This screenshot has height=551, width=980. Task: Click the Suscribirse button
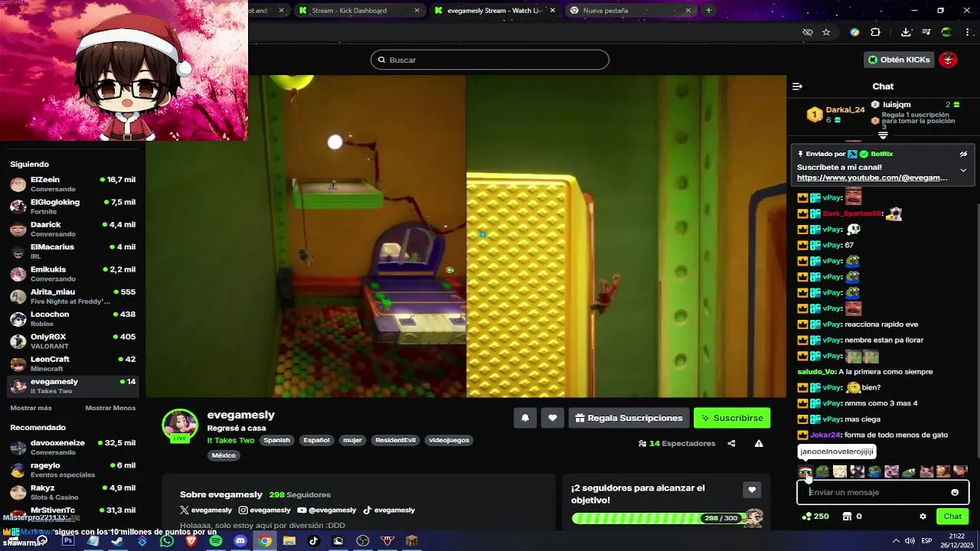732,418
